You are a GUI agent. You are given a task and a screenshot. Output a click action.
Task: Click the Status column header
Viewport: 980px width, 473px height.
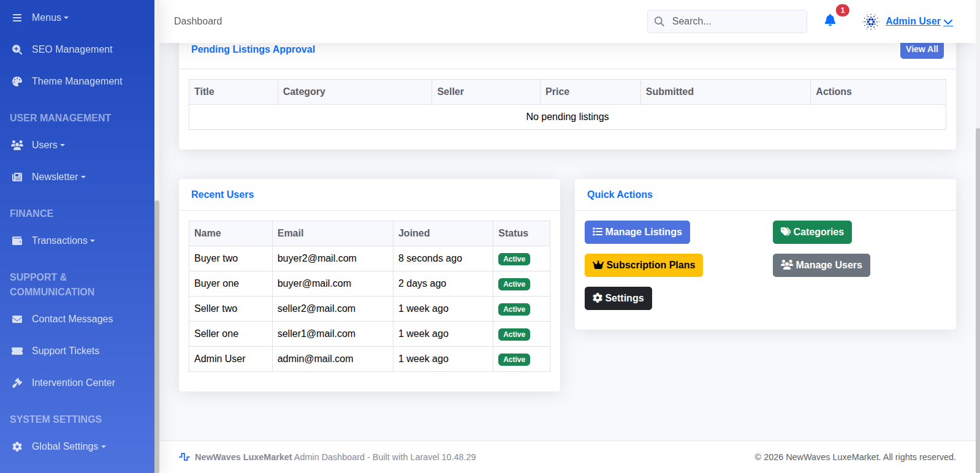(522, 233)
